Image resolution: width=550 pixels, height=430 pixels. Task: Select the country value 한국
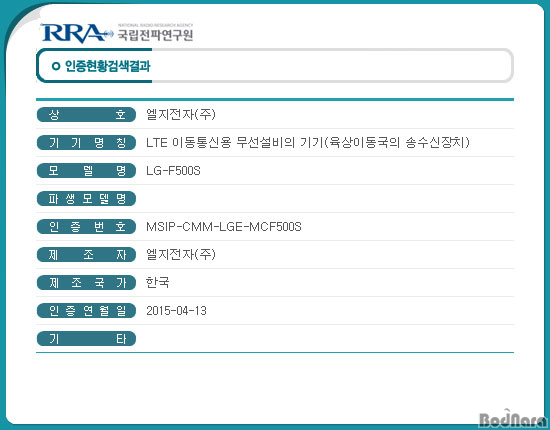click(x=158, y=282)
